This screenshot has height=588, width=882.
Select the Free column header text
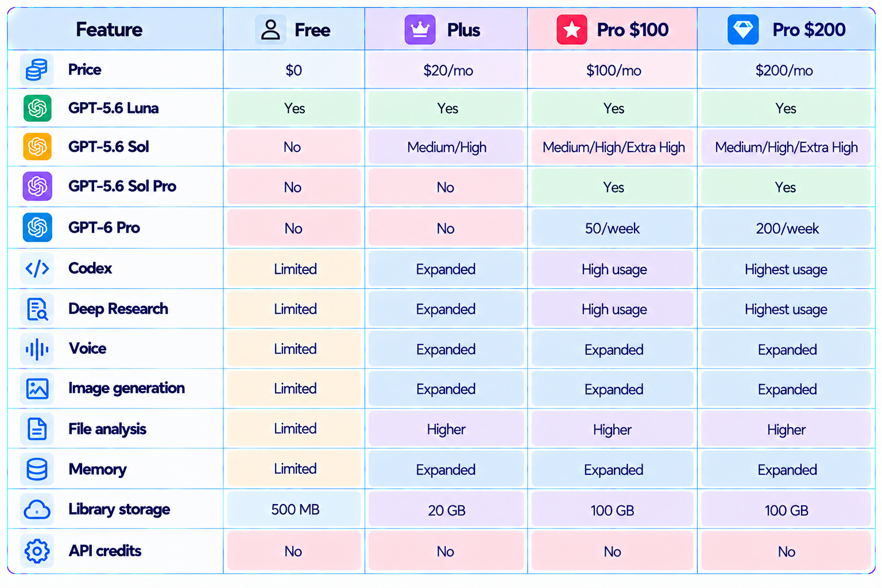coord(312,30)
